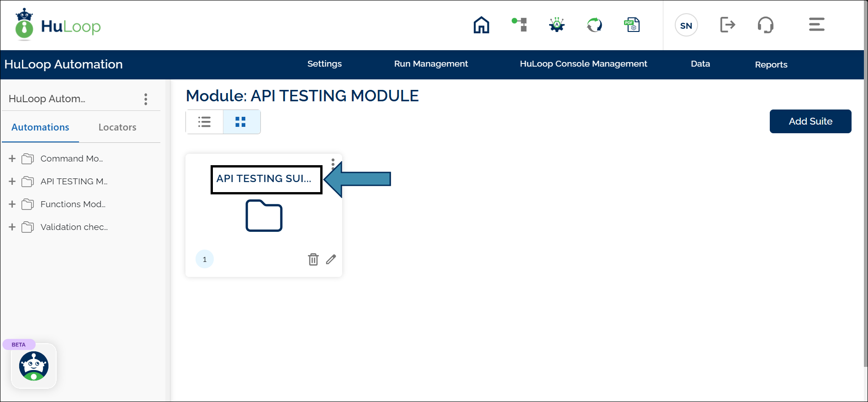Screen dimensions: 868x402
Task: Go to the Home icon
Action: tap(481, 25)
